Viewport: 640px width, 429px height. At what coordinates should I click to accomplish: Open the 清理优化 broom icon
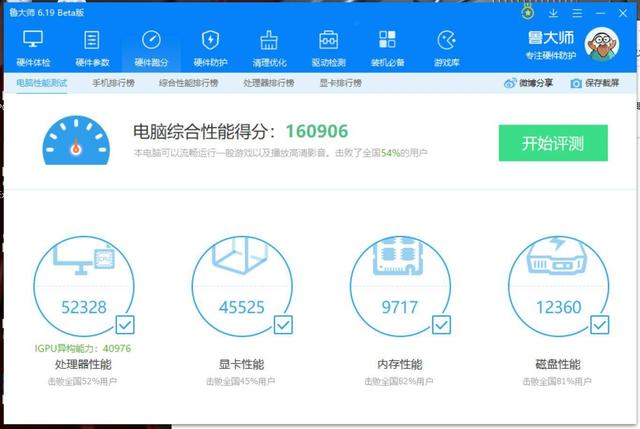pos(269,40)
